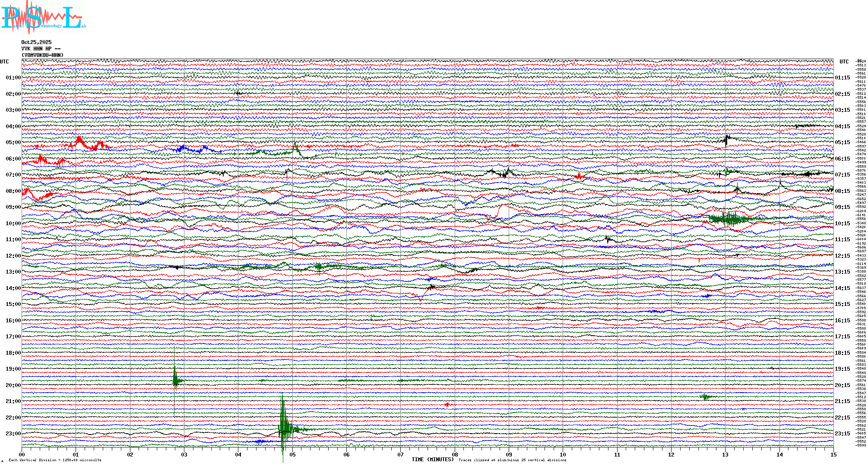Click the traces clipped footnote text
The height and width of the screenshot is (466, 868).
[512, 460]
